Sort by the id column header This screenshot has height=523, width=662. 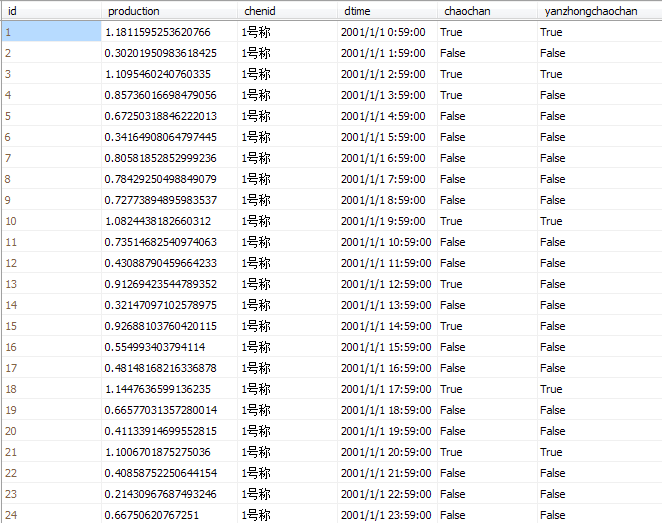[52, 11]
